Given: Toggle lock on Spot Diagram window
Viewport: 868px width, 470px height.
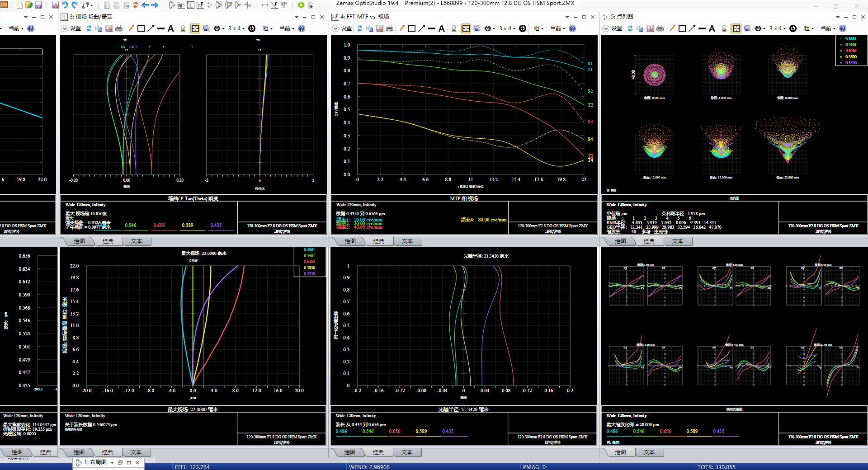Looking at the screenshot, I should tap(724, 28).
